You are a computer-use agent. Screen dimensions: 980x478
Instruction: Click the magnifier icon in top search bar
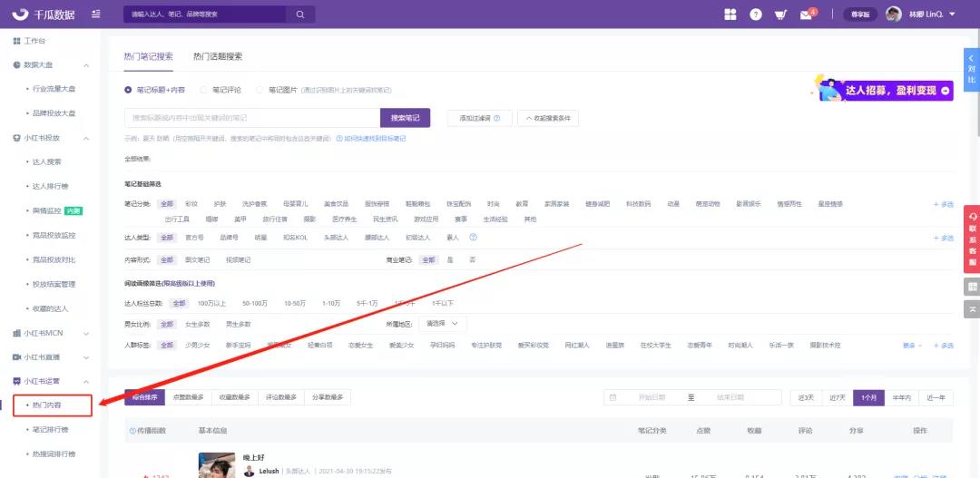tap(299, 15)
